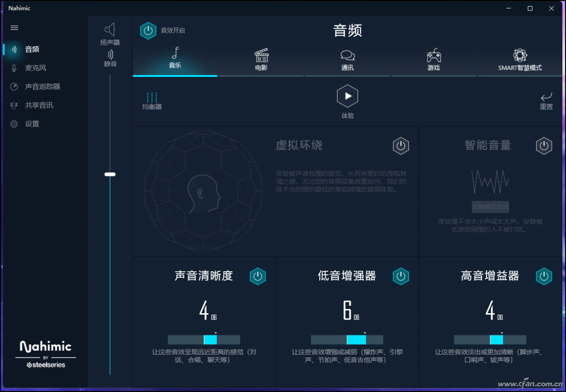Open 声音追踪器 sound tracker page
Image resolution: width=566 pixels, height=392 pixels.
click(42, 87)
